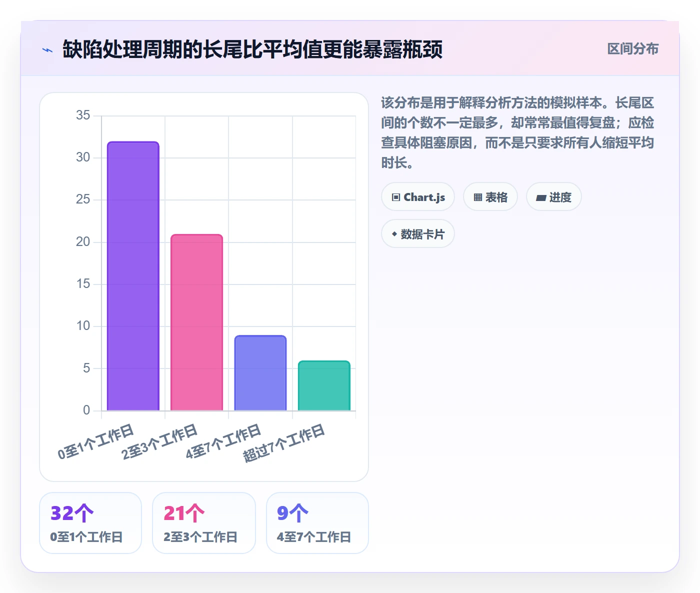This screenshot has width=700, height=593.
Task: Click the 区间分布 label in header
Action: [632, 49]
